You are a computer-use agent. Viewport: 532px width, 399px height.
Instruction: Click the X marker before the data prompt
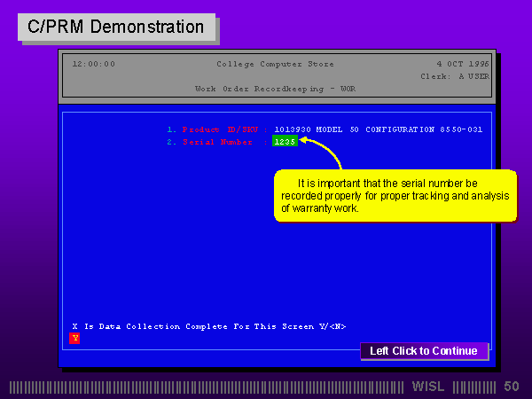tap(74, 326)
